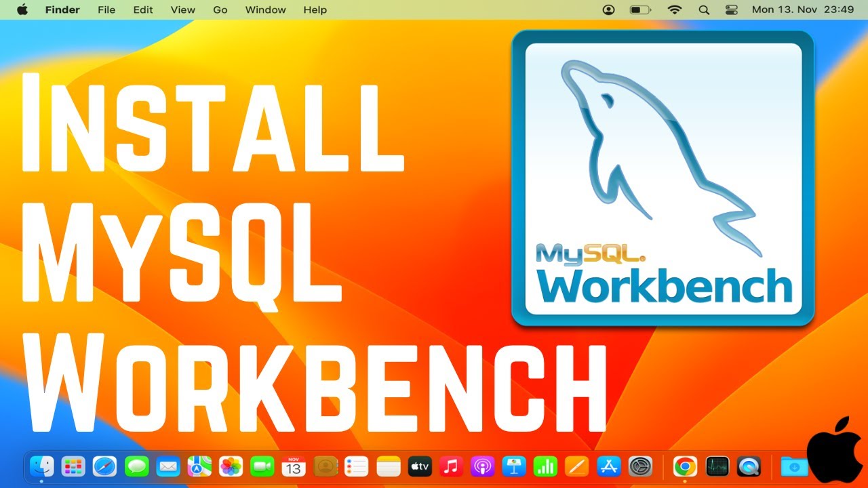Open the Apple menu in the menu bar
Screen dimensions: 868x488
coord(22,9)
